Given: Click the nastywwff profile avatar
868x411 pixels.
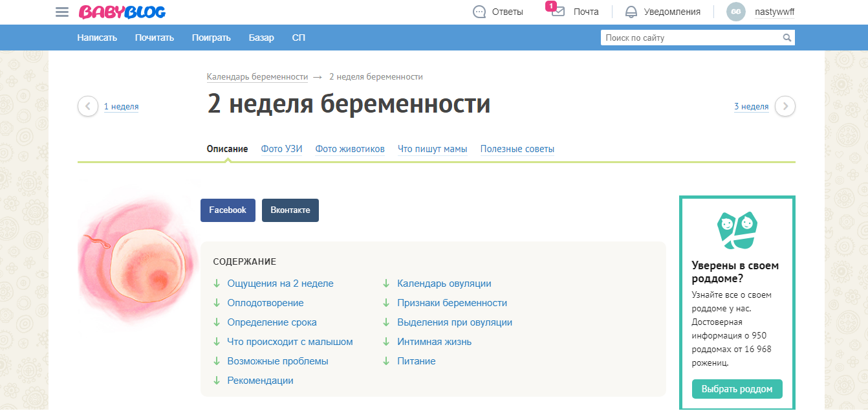Looking at the screenshot, I should click(x=735, y=11).
